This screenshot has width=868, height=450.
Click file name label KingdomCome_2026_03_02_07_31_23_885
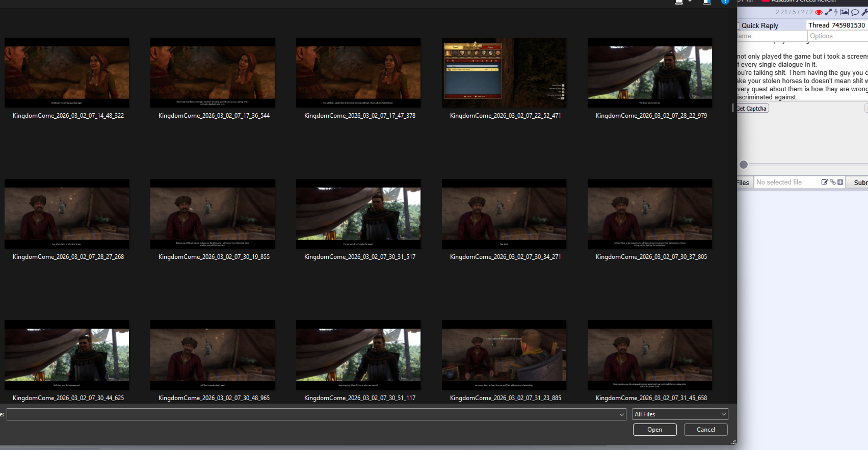click(x=506, y=398)
